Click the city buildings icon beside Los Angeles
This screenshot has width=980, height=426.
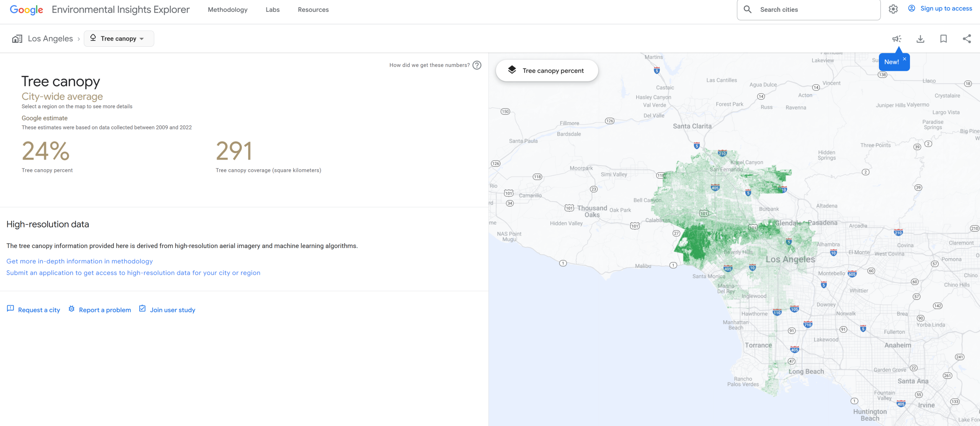(17, 39)
